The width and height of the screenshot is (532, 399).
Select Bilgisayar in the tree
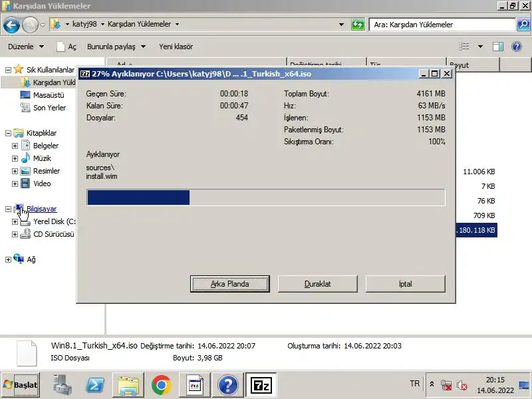(x=41, y=209)
